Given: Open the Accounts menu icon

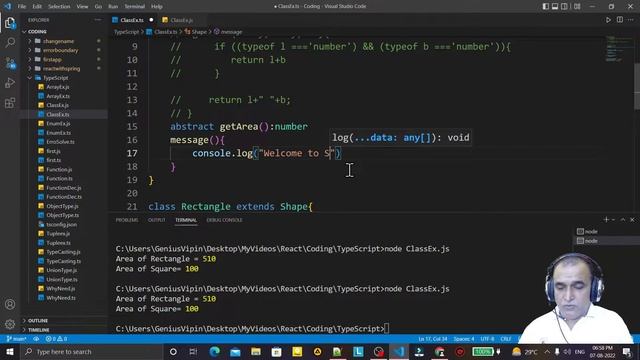Looking at the screenshot, I should (x=10, y=304).
